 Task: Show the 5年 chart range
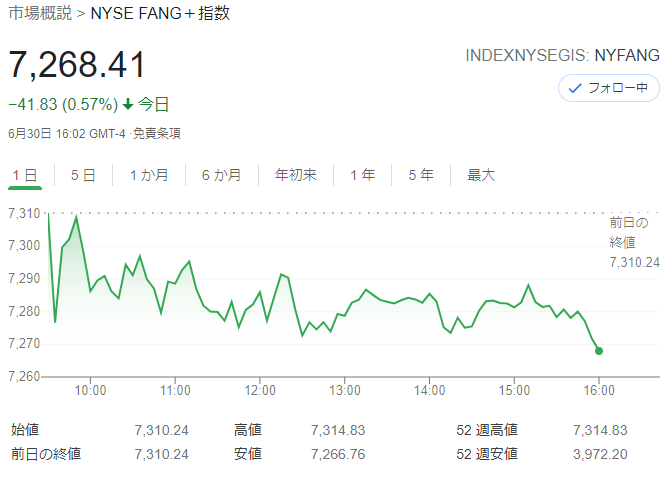tap(421, 175)
